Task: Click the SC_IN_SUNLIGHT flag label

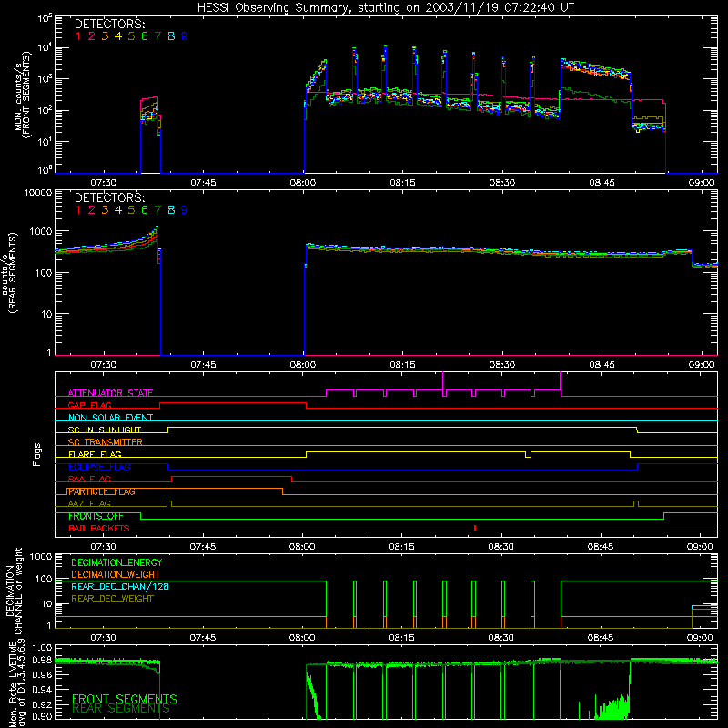Action: [105, 430]
